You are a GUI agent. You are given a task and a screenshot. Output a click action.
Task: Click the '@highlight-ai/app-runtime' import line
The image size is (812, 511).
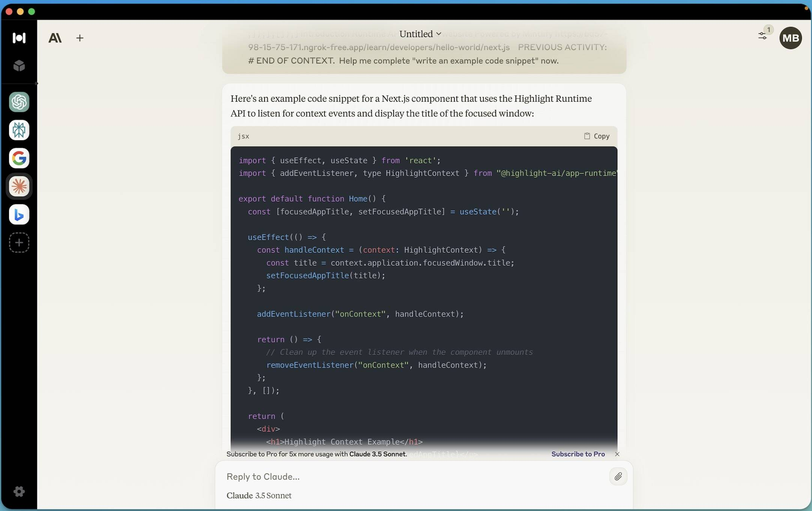click(x=428, y=173)
